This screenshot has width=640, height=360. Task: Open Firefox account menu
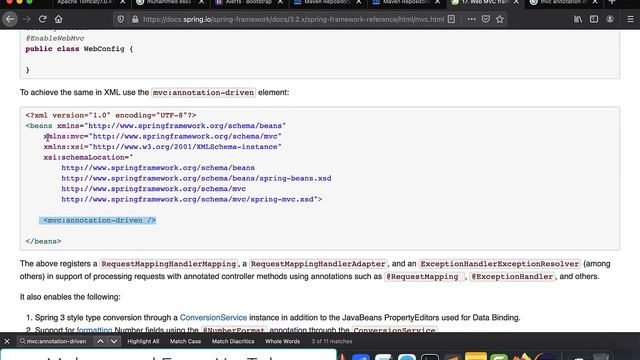[610, 19]
